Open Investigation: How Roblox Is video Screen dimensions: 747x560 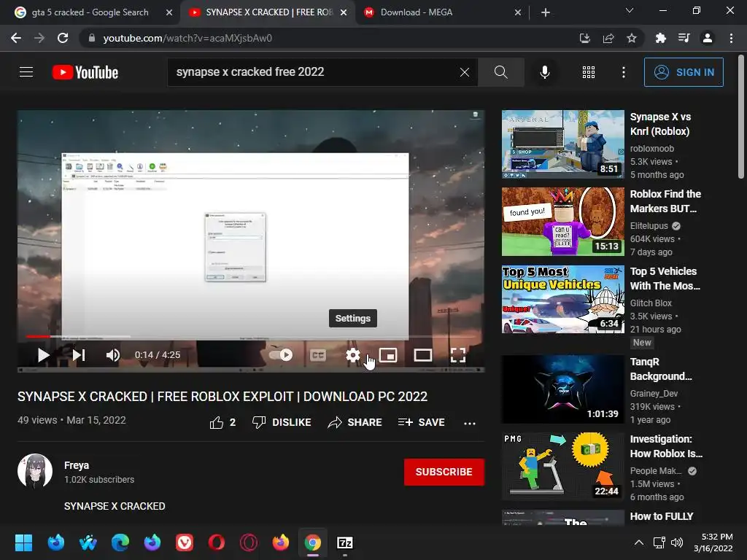click(x=666, y=446)
